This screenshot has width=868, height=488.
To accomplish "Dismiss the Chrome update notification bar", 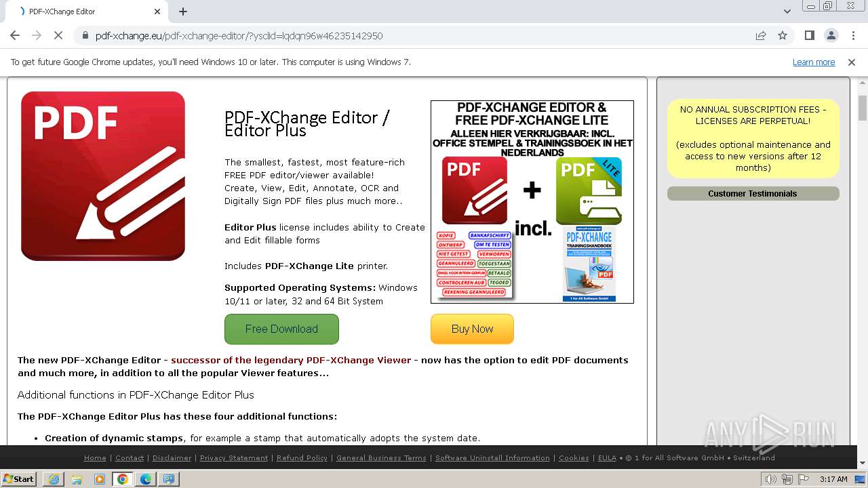I will 852,62.
